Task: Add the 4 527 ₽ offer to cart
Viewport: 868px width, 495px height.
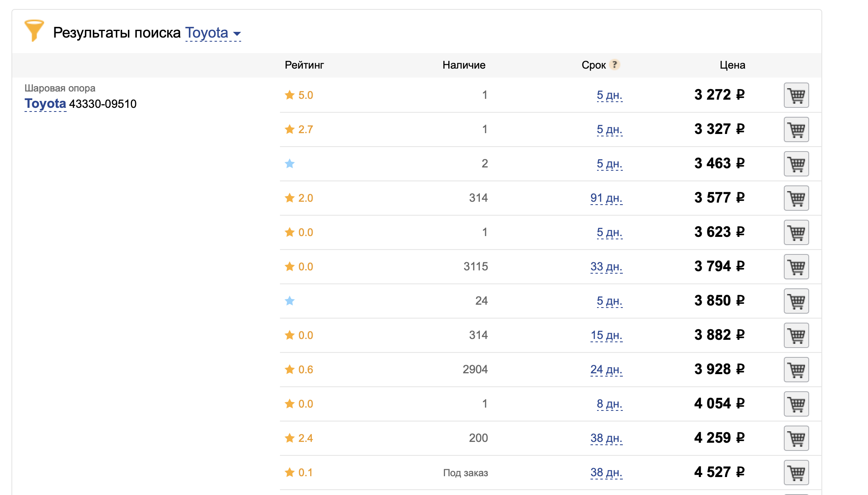Action: pyautogui.click(x=796, y=473)
